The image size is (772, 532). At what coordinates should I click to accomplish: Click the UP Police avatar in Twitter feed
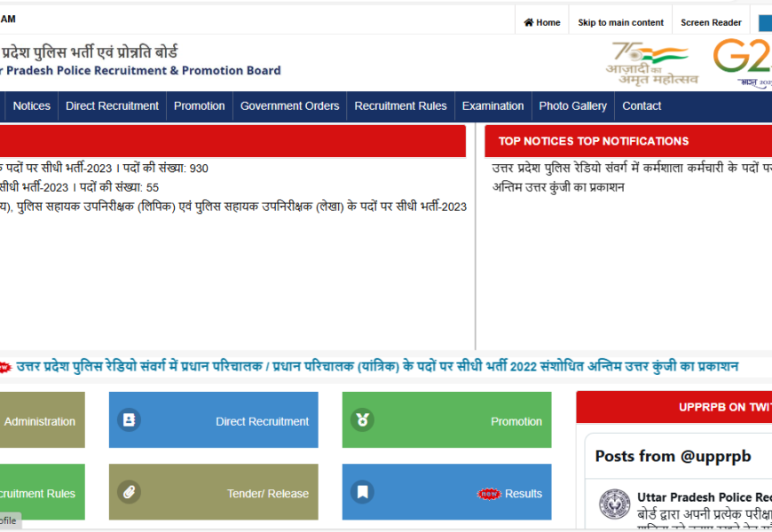pyautogui.click(x=614, y=504)
